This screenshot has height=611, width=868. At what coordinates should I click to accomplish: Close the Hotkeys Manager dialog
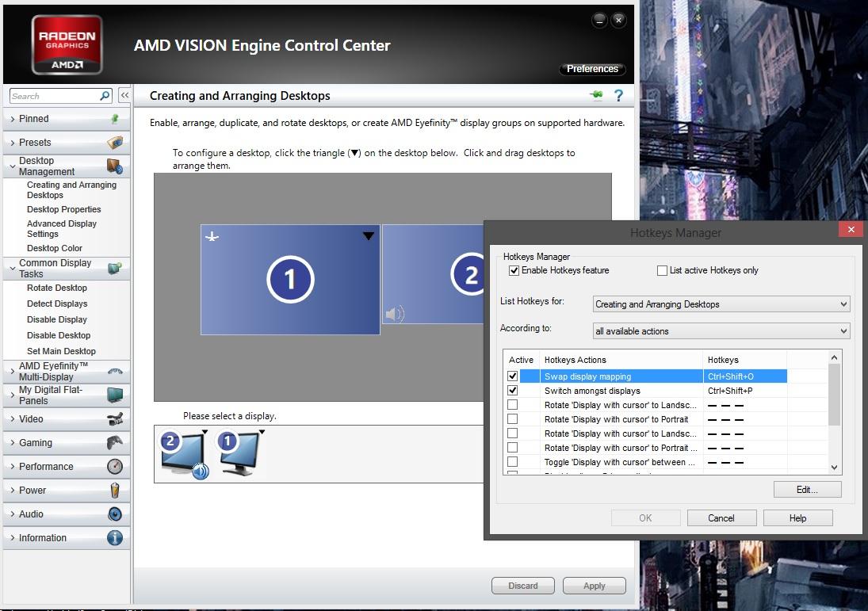coord(851,229)
